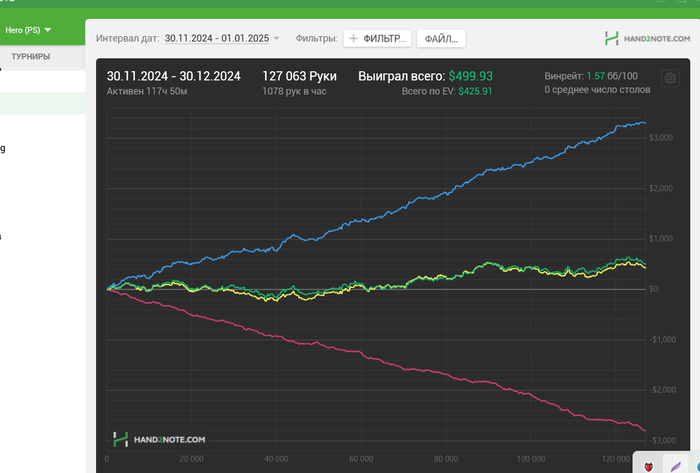The image size is (700, 473).
Task: Click the 60 000 x-axis label
Action: pos(361,459)
